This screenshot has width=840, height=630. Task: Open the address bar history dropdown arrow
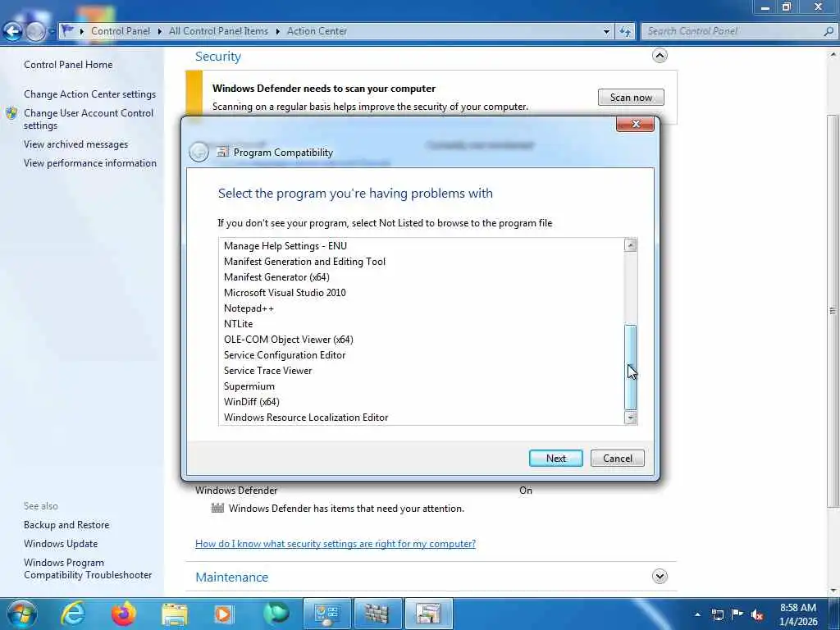pos(606,32)
